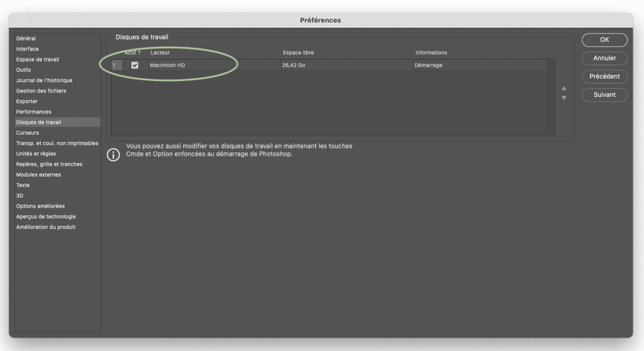
Task: Select Curseurs in the sidebar list
Action: tap(28, 133)
